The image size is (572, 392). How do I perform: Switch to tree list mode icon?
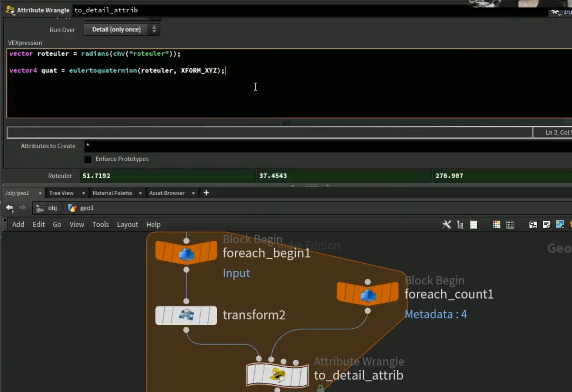[x=460, y=224]
